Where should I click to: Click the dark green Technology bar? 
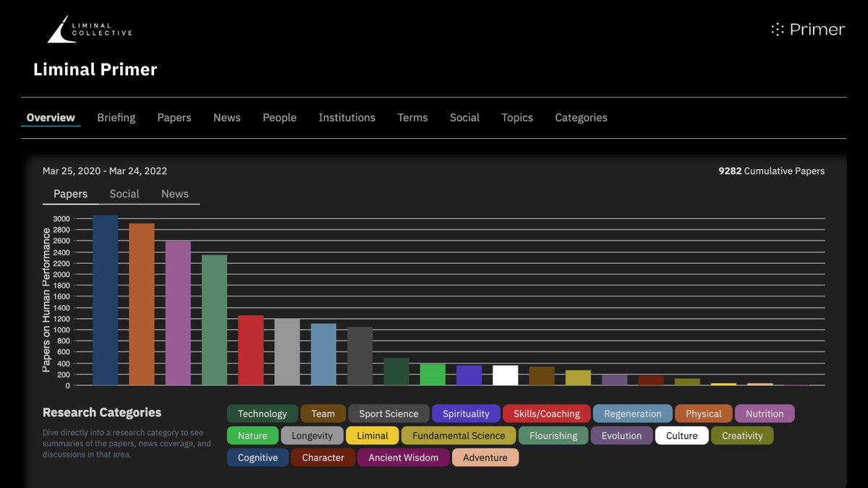(396, 372)
